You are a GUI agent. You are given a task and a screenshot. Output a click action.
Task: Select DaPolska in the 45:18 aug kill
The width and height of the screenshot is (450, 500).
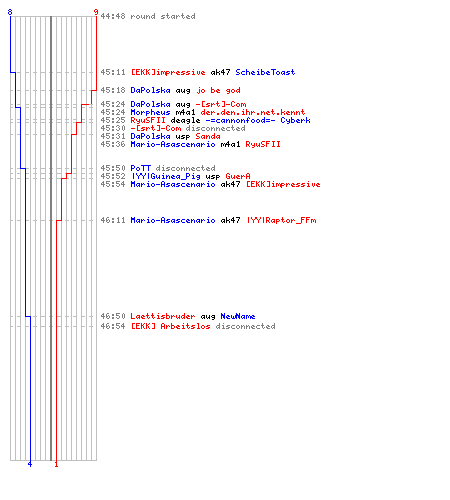click(x=150, y=90)
